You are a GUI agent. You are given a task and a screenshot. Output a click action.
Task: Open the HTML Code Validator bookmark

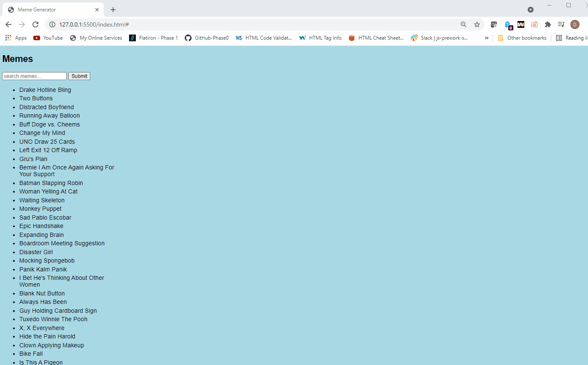point(264,38)
